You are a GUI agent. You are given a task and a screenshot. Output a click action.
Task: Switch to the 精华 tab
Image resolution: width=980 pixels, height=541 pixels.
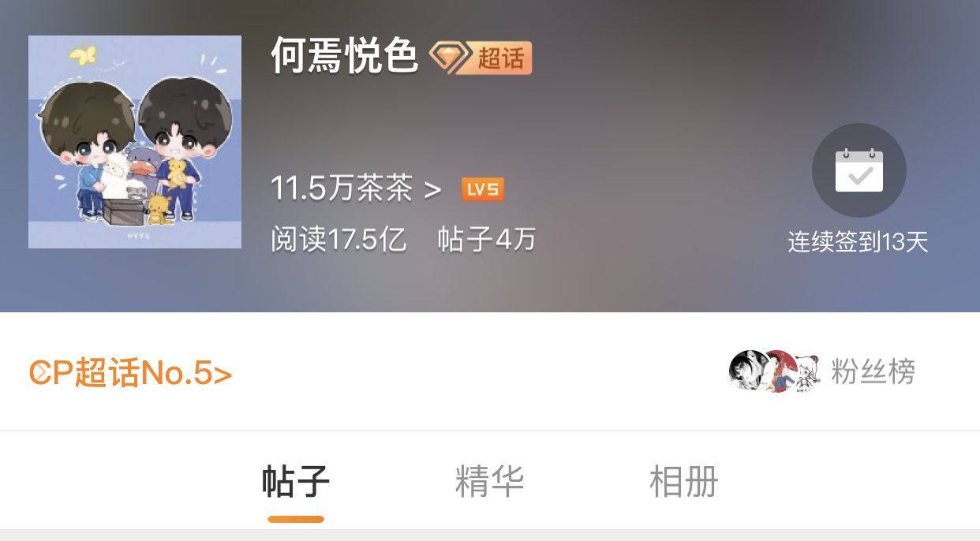489,481
